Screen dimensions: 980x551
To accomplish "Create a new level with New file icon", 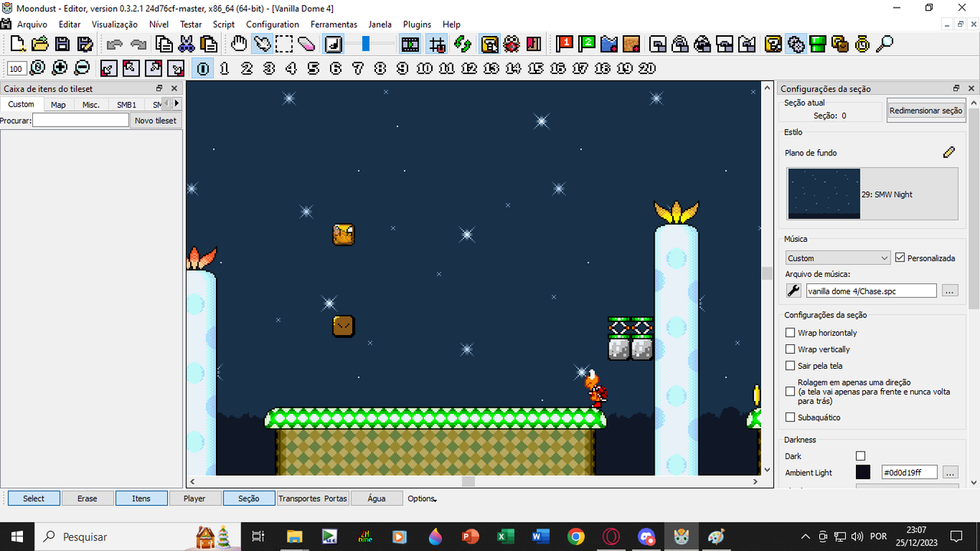I will 17,44.
